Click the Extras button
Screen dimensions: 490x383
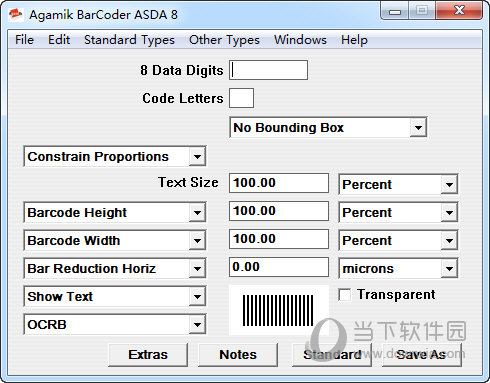click(148, 355)
